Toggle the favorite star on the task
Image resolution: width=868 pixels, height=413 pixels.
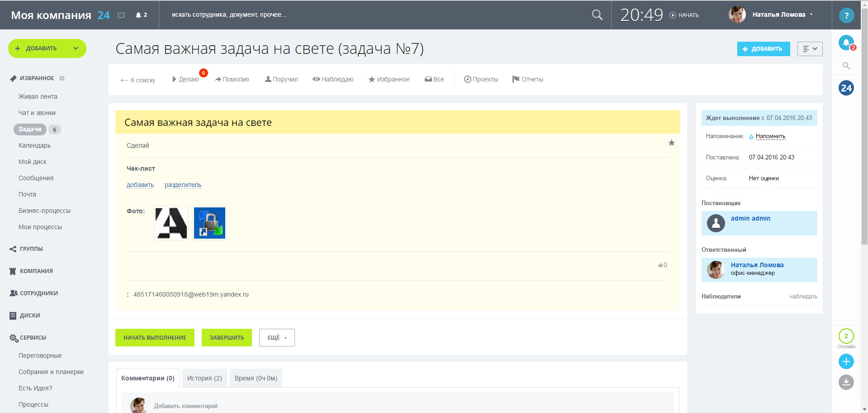coord(671,143)
